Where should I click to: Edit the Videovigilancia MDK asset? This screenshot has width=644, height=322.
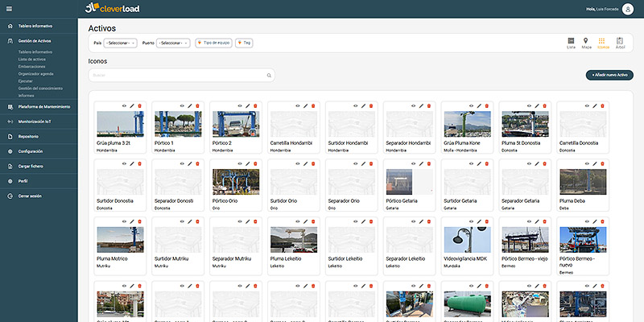479,222
